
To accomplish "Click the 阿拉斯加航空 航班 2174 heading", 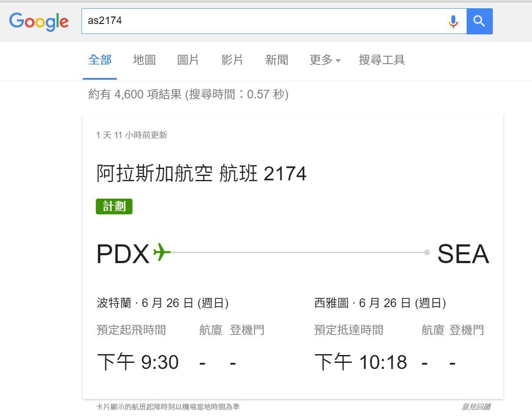I will point(201,174).
